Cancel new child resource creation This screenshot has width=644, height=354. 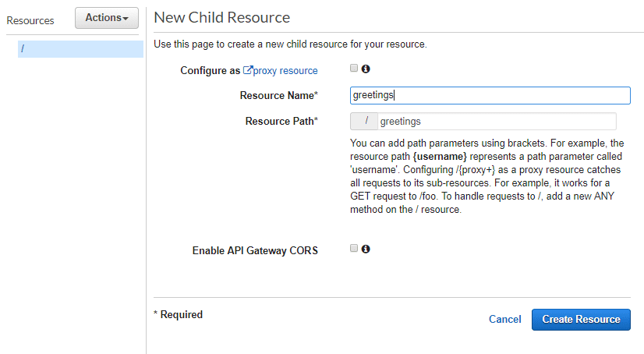504,319
